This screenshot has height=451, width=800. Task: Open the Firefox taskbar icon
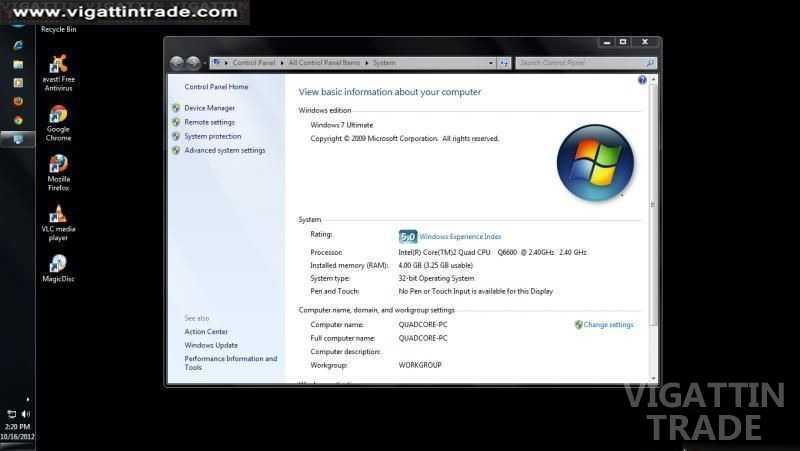[18, 101]
